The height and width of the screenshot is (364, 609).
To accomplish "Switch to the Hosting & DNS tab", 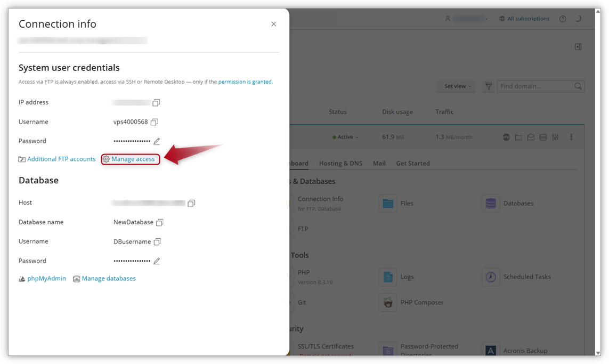I will pos(340,163).
